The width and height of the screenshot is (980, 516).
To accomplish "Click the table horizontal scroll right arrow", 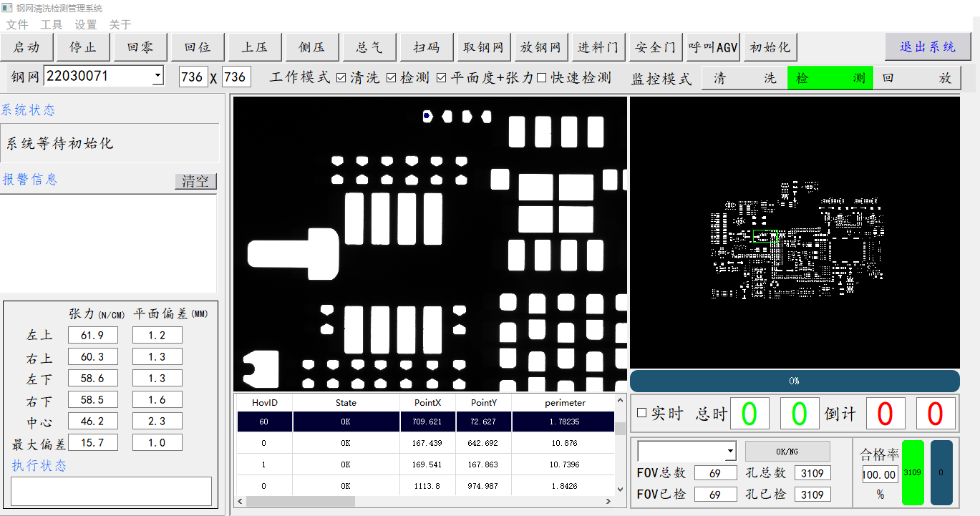I will [608, 501].
